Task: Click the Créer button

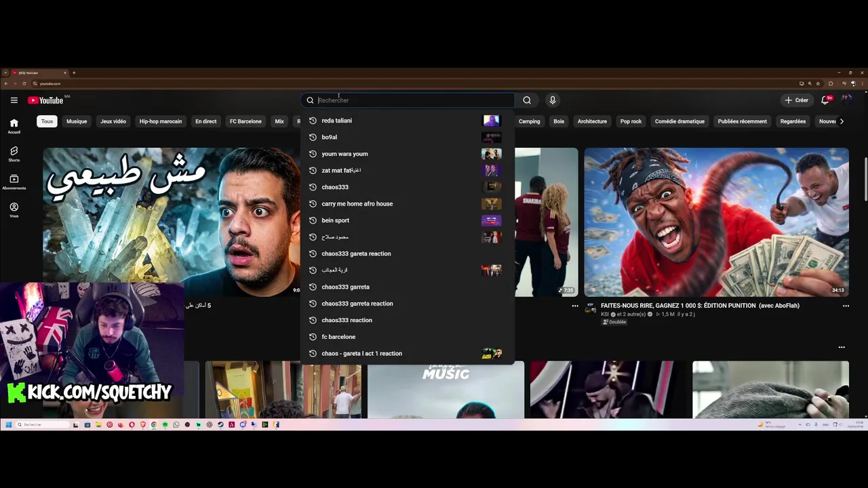Action: 797,100
